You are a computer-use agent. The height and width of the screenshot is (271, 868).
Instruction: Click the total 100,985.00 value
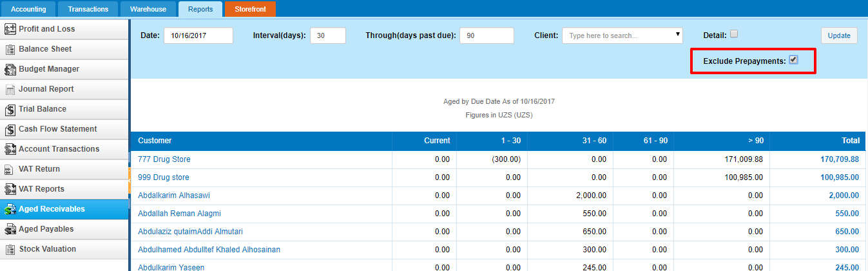pos(840,177)
